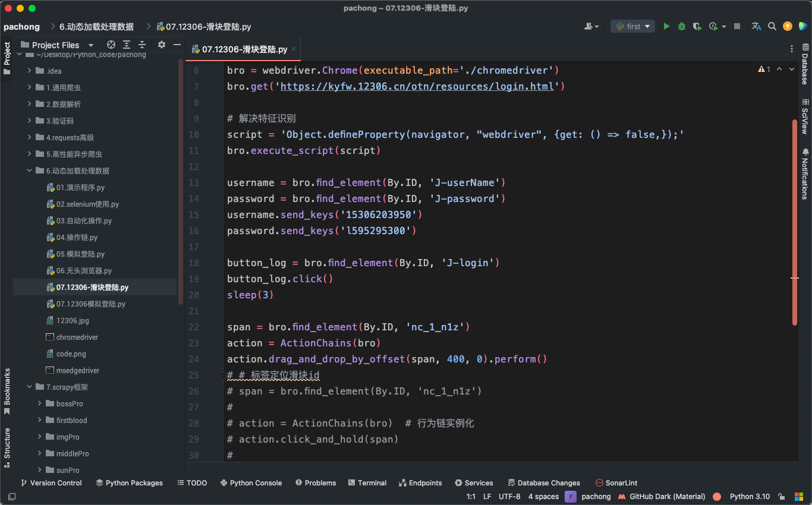Select opened file with the crosshair icon
812x505 pixels.
[x=111, y=45]
